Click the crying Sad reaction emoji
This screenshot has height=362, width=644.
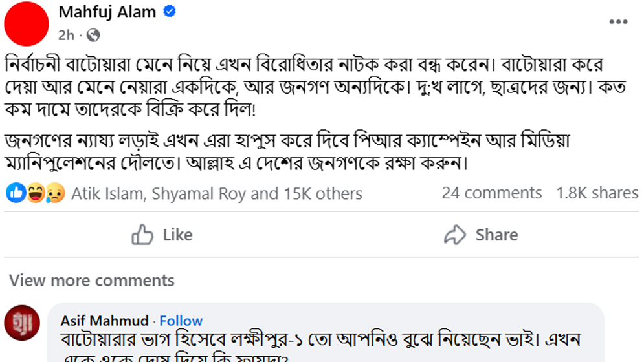(56, 193)
